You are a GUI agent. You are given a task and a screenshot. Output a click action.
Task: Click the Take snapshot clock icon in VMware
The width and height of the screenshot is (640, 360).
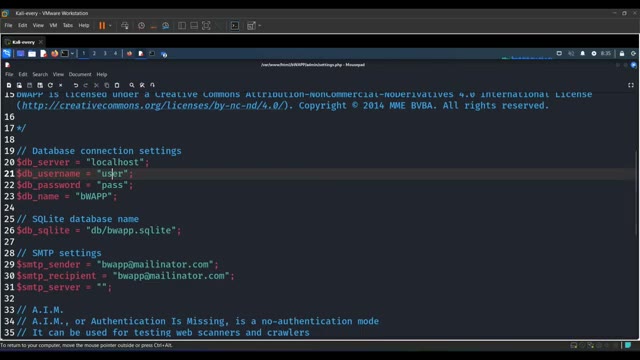coord(141,26)
